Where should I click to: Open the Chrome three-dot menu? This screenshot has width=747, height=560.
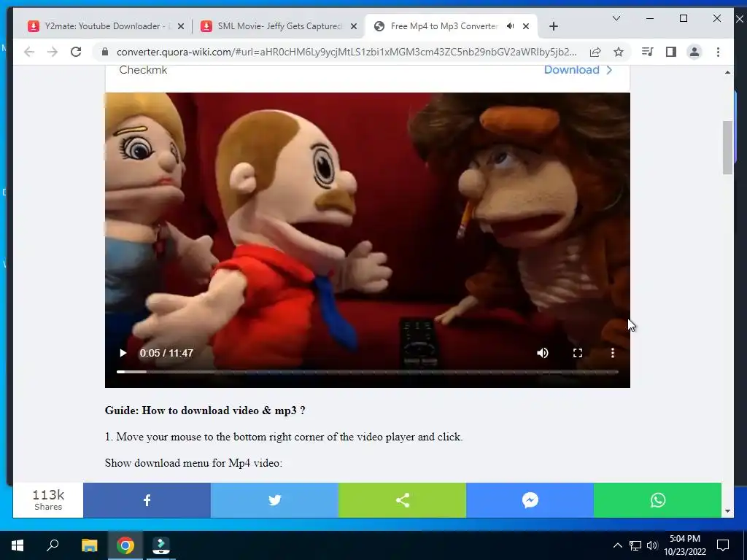pyautogui.click(x=718, y=52)
